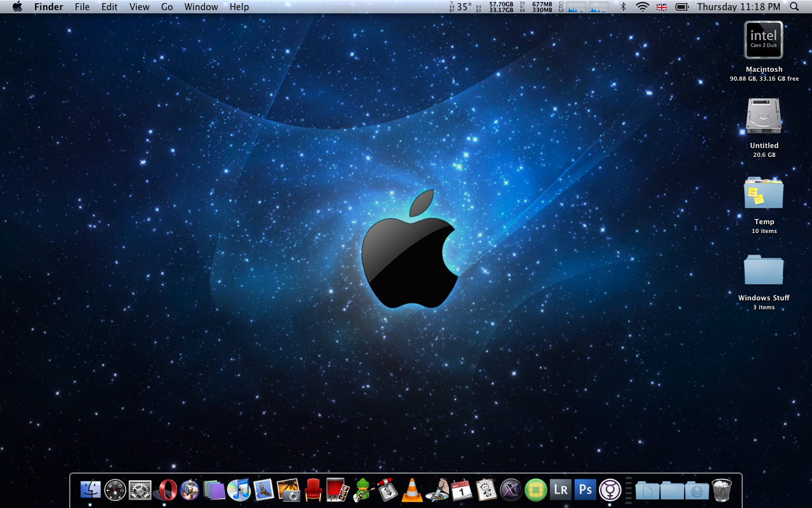Viewport: 812px width, 508px height.
Task: Open the Mail stamp icon
Action: tap(264, 490)
